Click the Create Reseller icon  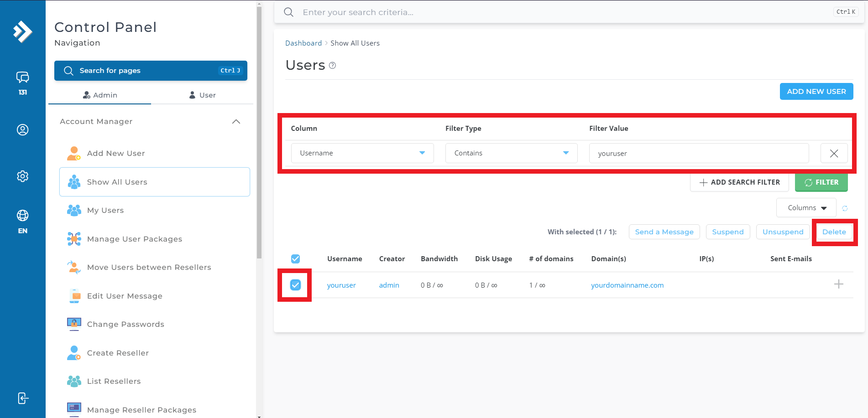[73, 353]
